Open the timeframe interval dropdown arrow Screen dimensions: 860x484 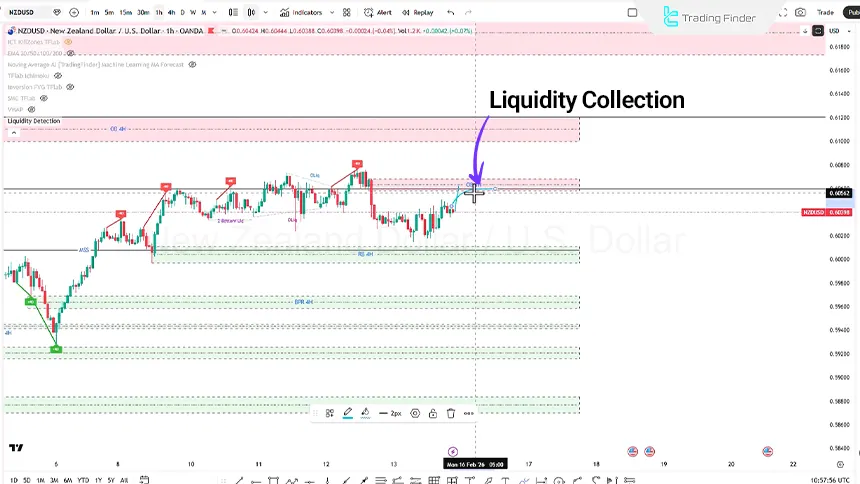click(214, 12)
